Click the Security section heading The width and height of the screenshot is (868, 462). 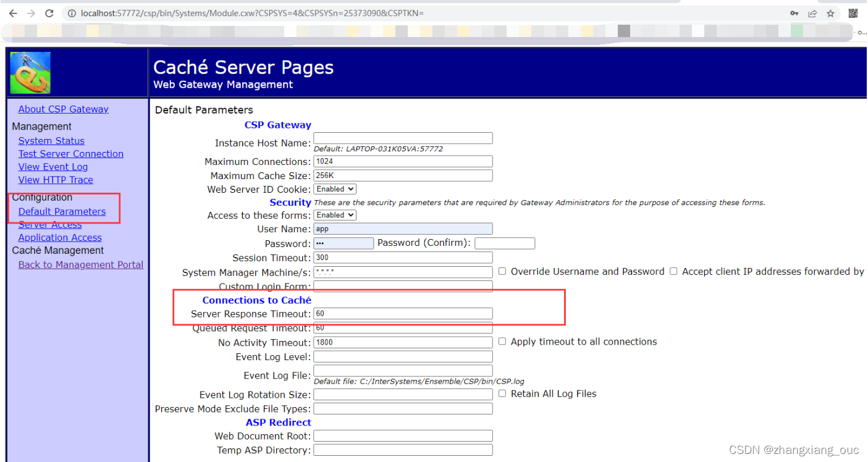coord(290,202)
